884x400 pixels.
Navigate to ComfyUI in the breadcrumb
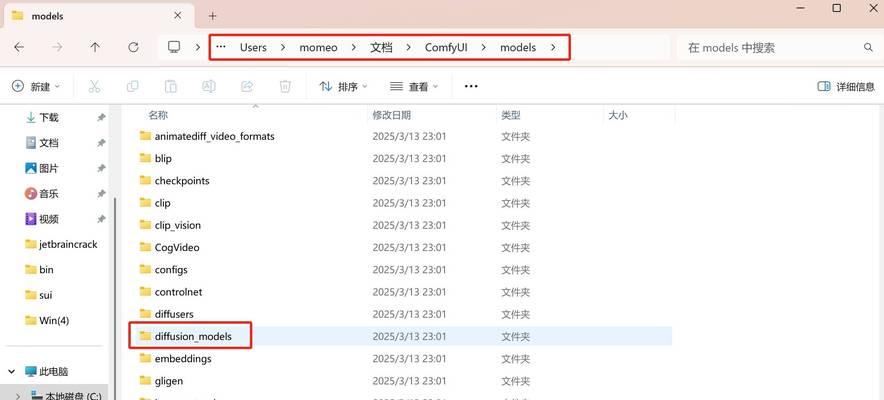[446, 48]
